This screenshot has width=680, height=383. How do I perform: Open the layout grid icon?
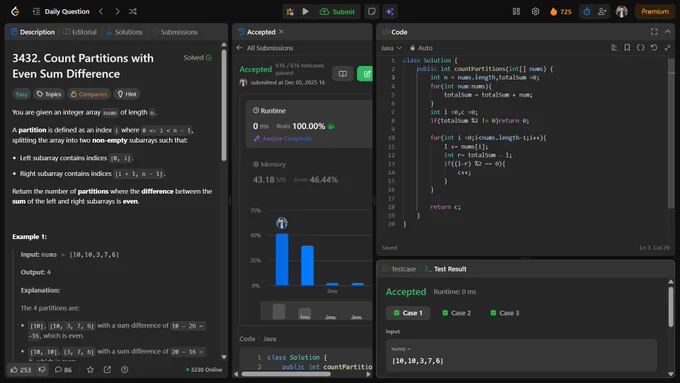point(516,12)
